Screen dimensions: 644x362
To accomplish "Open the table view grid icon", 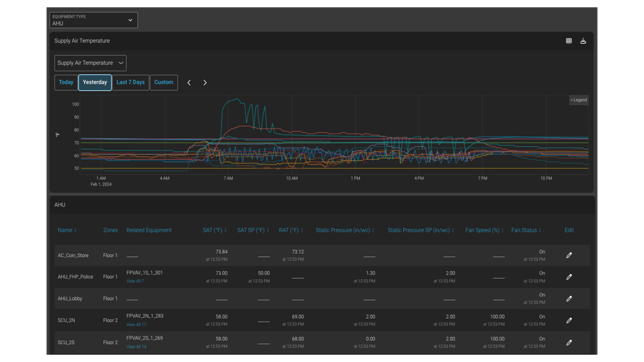I will (569, 41).
